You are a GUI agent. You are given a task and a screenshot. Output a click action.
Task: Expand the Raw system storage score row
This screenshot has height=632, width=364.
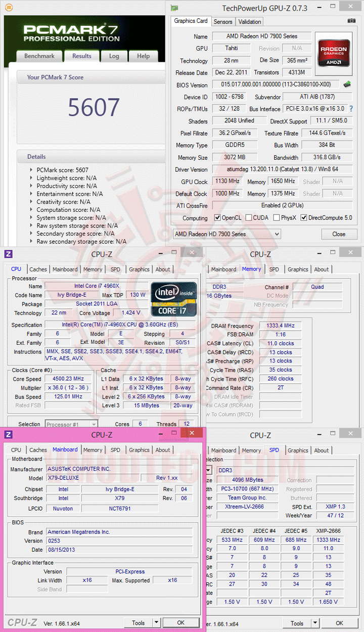click(31, 225)
